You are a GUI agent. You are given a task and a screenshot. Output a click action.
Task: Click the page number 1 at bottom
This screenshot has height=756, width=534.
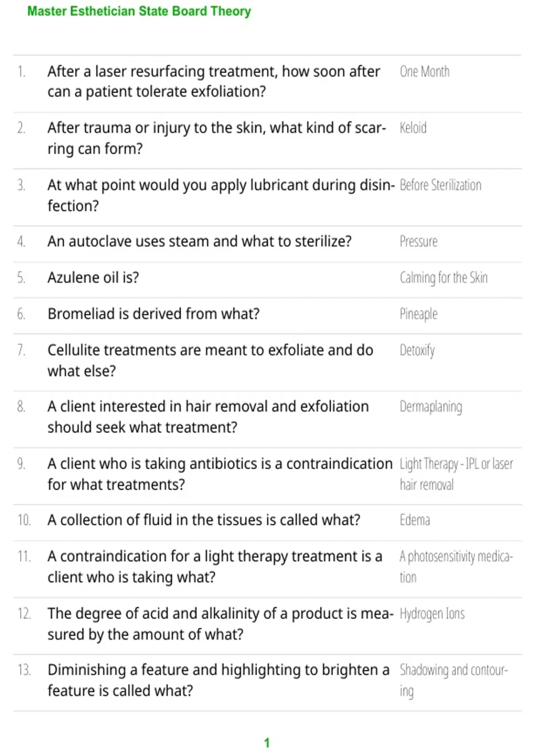(267, 743)
